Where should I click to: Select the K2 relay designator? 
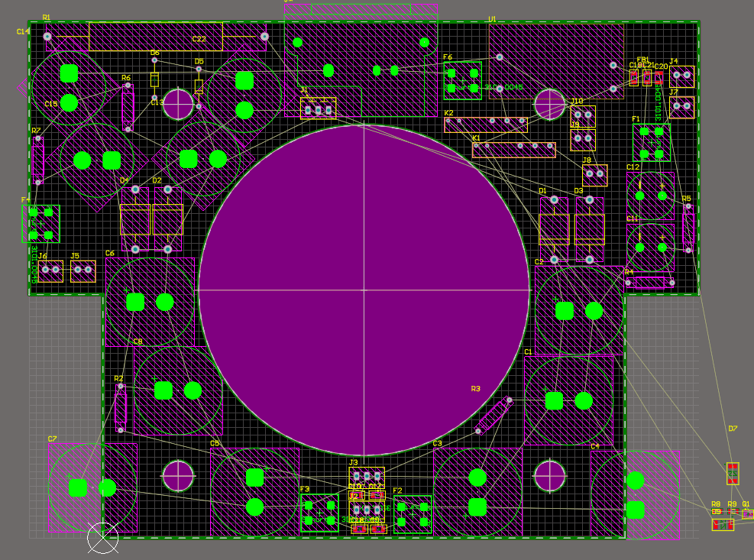click(448, 113)
